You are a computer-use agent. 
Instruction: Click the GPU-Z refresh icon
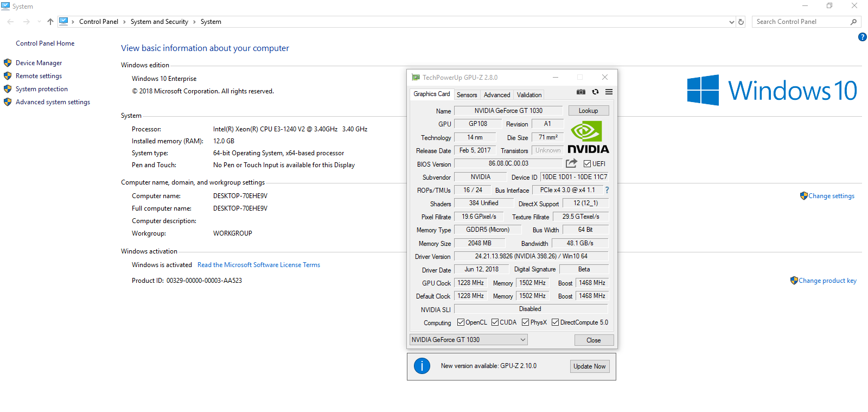(x=595, y=92)
